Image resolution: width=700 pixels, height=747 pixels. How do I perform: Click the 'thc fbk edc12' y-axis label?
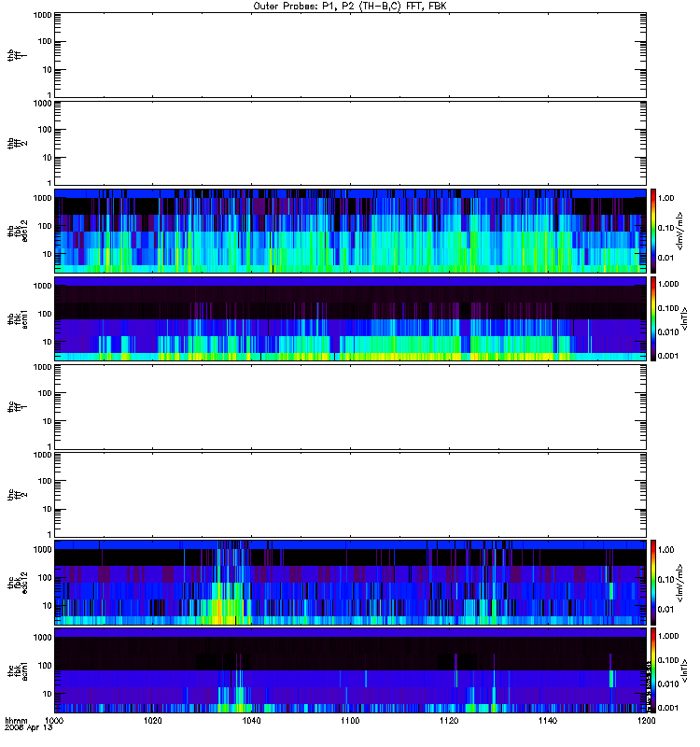17,583
